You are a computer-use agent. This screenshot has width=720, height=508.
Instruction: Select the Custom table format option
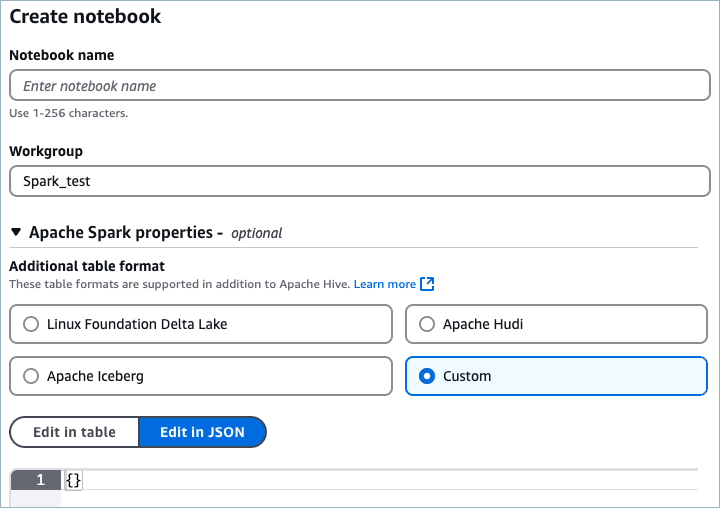point(426,376)
